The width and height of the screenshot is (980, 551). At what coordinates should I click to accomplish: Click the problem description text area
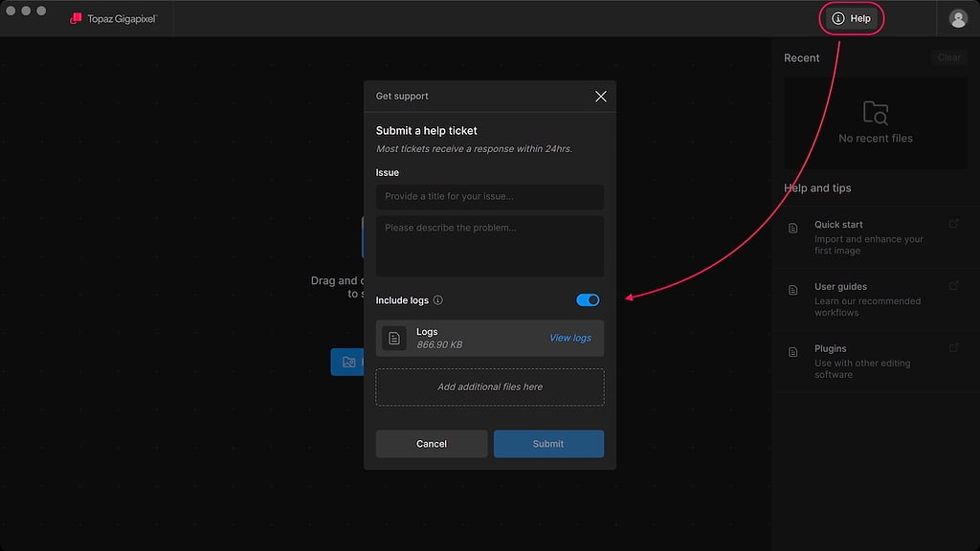489,246
